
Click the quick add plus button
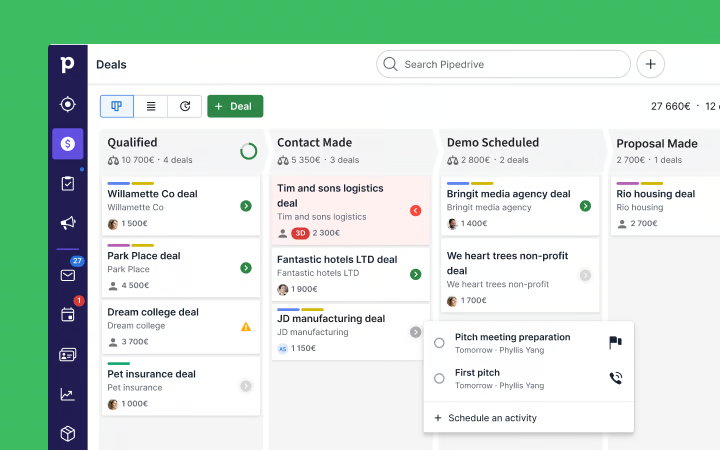(x=650, y=64)
